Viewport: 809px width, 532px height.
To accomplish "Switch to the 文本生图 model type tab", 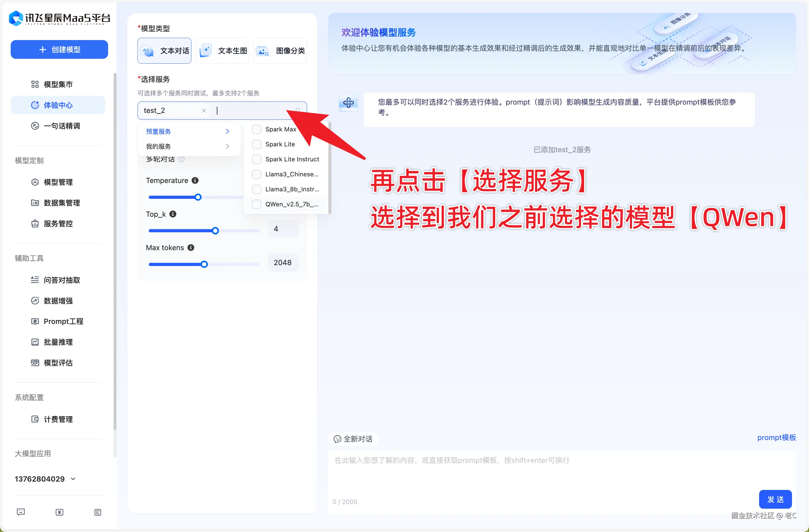I will click(222, 50).
